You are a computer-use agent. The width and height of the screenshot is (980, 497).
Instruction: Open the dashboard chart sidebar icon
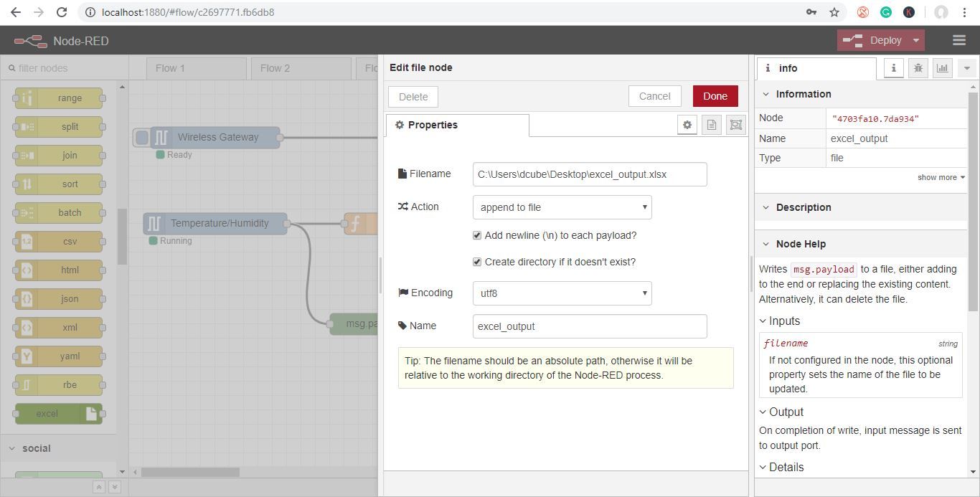(942, 68)
